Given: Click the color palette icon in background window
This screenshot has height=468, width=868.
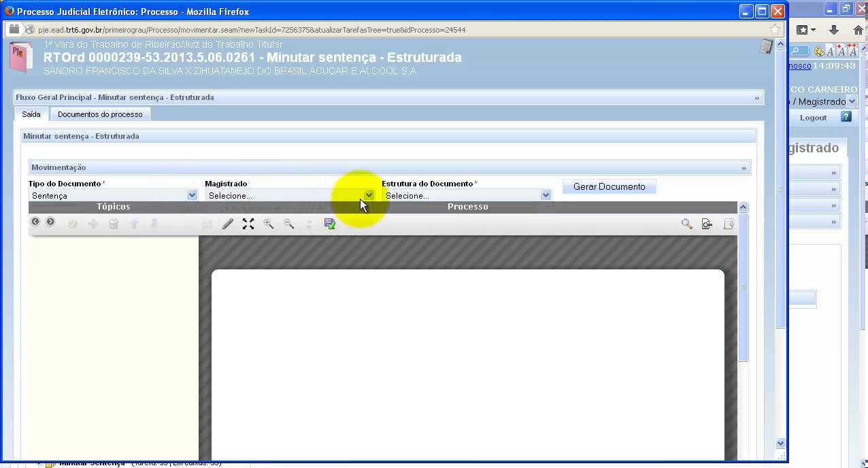Looking at the screenshot, I should 819,51.
